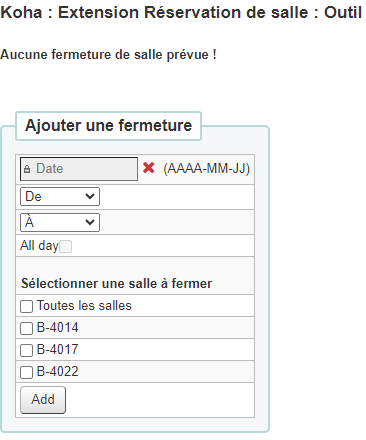Open the 'De' start time dropdown

(60, 196)
